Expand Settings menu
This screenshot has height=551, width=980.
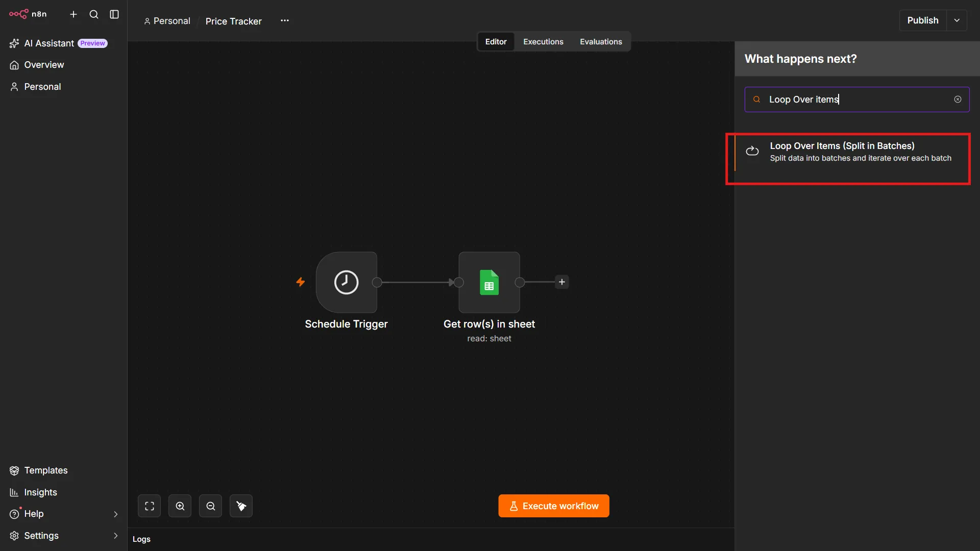point(64,536)
